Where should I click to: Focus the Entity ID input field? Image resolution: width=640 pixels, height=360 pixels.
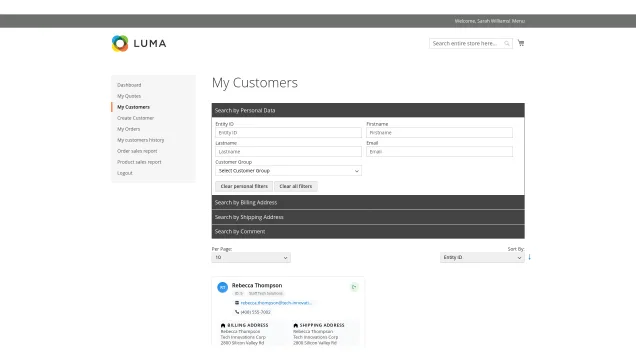[x=288, y=133]
